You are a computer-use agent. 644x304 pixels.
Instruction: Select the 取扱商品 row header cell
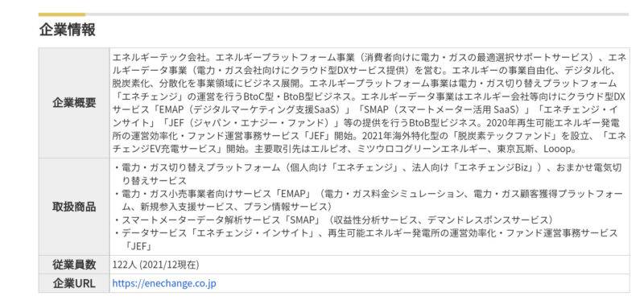point(74,207)
